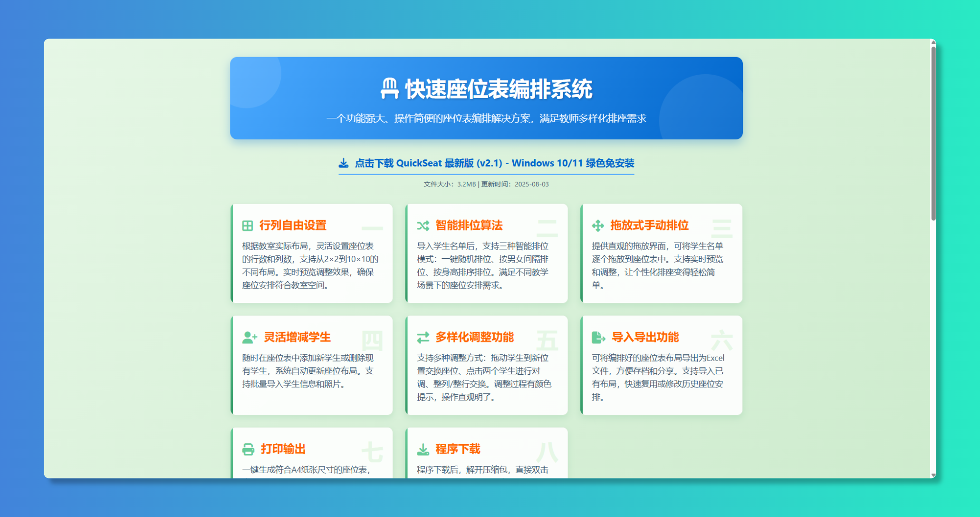This screenshot has height=517, width=980.
Task: Click the file size and update time text
Action: [486, 184]
